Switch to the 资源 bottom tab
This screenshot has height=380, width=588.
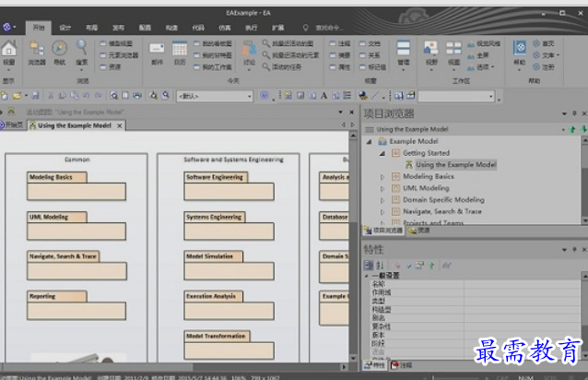[x=419, y=231]
